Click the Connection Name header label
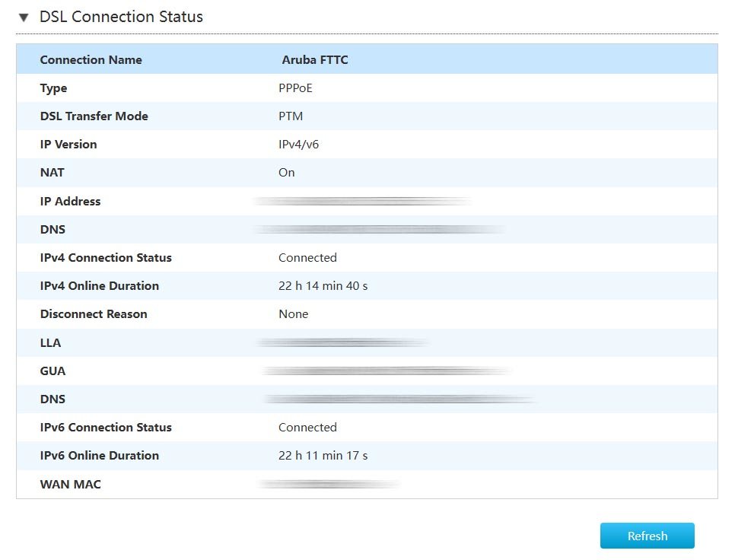Image resolution: width=735 pixels, height=560 pixels. [x=91, y=60]
